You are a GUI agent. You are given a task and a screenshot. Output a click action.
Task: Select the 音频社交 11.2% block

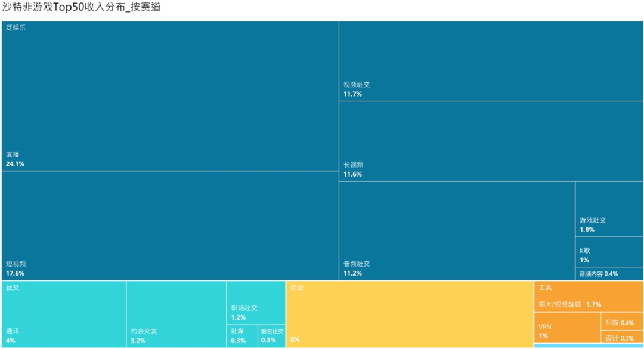(x=457, y=231)
